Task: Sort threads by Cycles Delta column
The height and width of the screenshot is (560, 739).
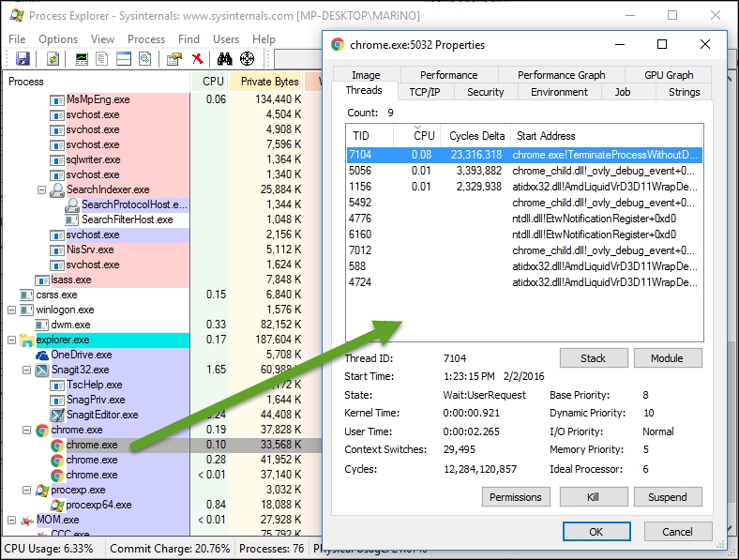Action: pos(476,136)
